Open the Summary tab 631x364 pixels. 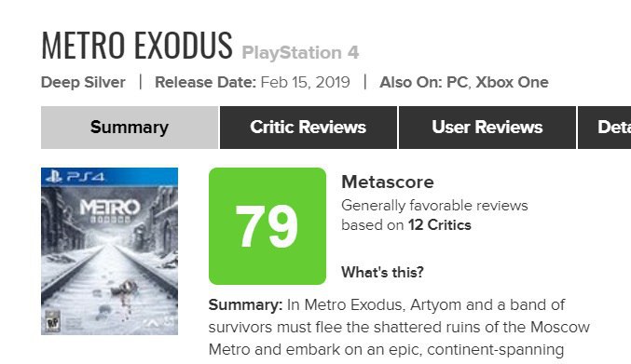point(130,128)
